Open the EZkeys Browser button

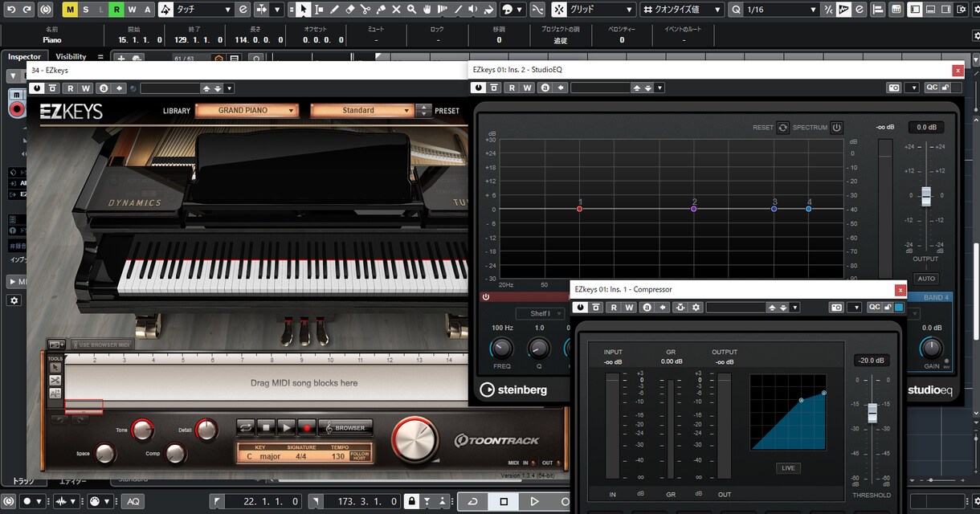point(345,427)
